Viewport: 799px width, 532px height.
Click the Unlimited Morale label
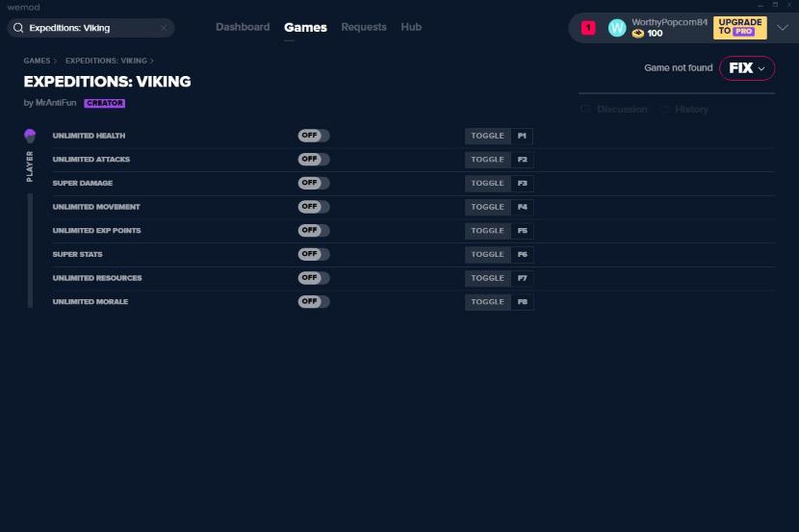point(90,302)
